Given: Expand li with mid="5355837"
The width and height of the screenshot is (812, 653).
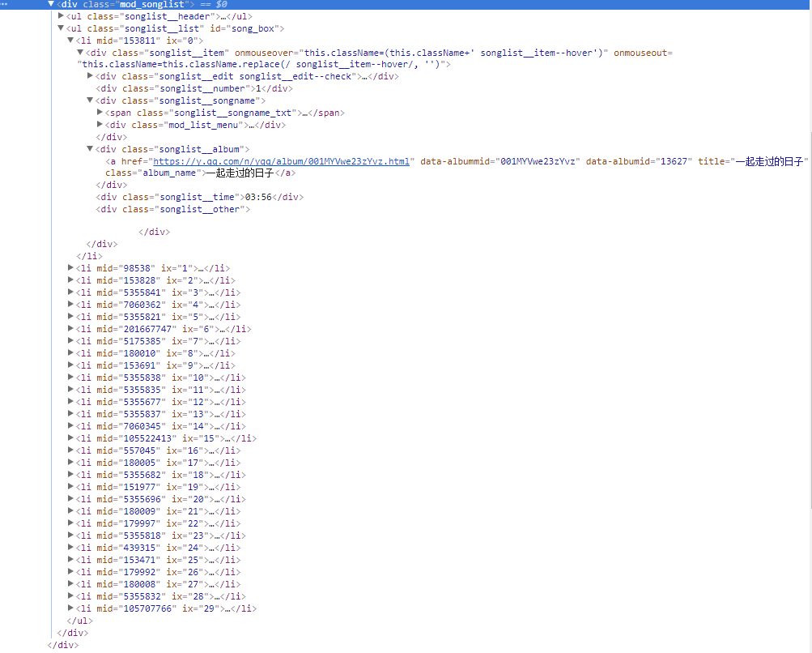Looking at the screenshot, I should pos(70,414).
